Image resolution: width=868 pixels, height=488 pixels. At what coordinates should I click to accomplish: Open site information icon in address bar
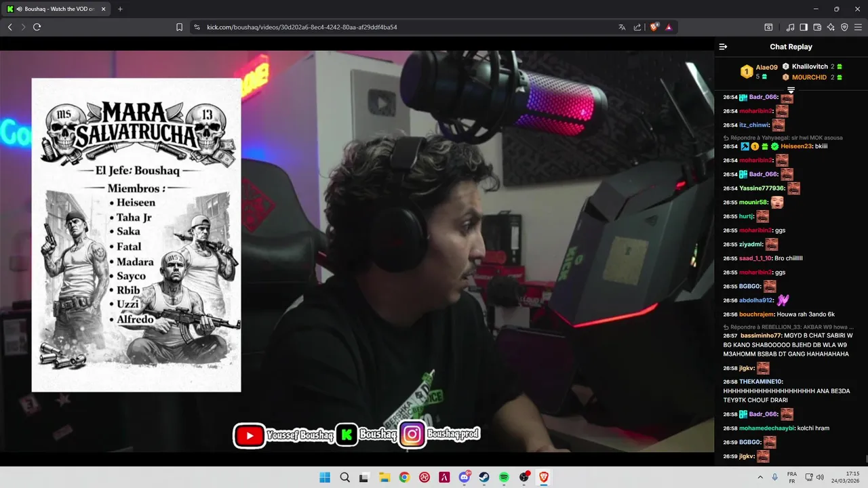pyautogui.click(x=197, y=27)
